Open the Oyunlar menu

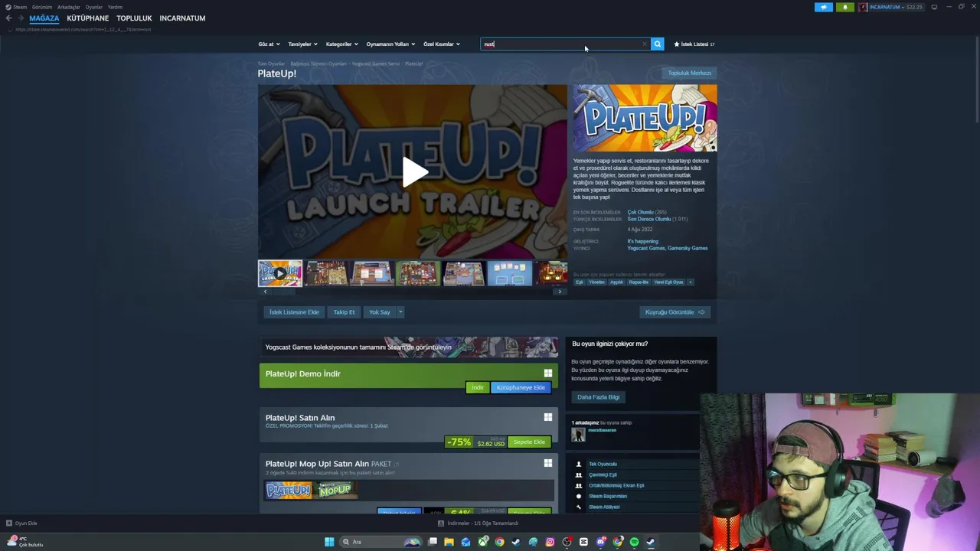click(x=94, y=7)
